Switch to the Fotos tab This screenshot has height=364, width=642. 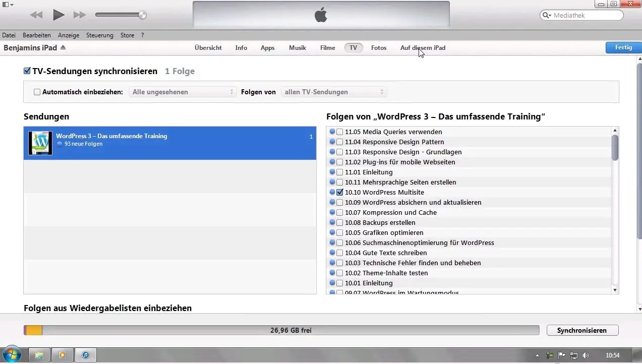tap(379, 48)
